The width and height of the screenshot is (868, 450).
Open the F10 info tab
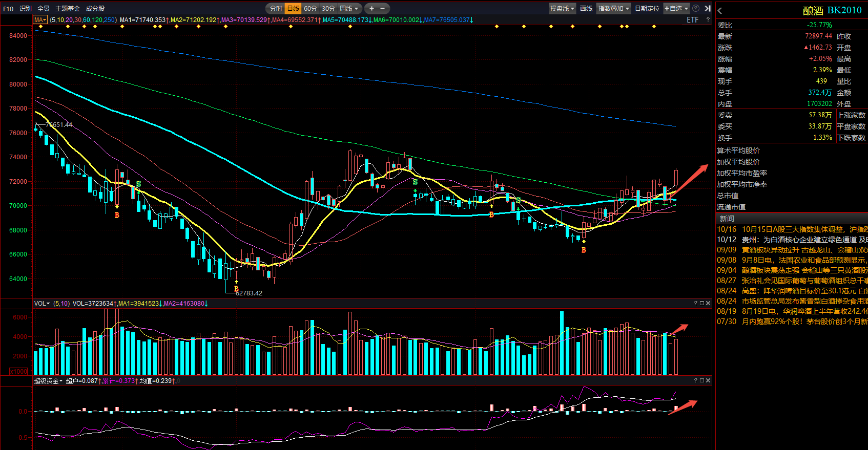pos(8,9)
